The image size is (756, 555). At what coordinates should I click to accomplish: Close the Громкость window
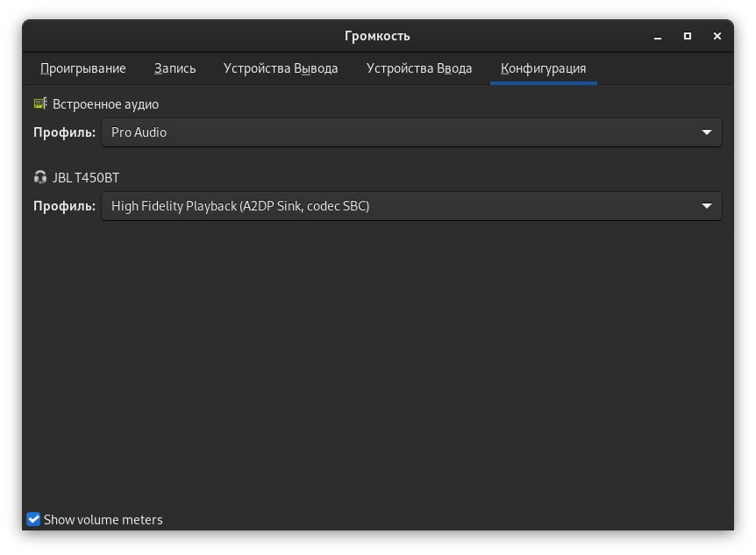(717, 36)
